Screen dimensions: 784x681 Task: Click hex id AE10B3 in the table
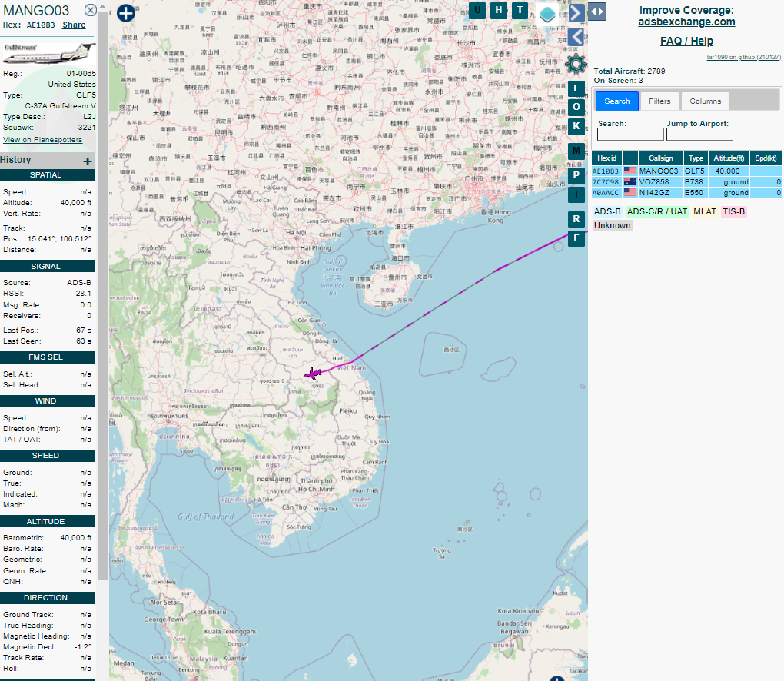click(x=606, y=171)
